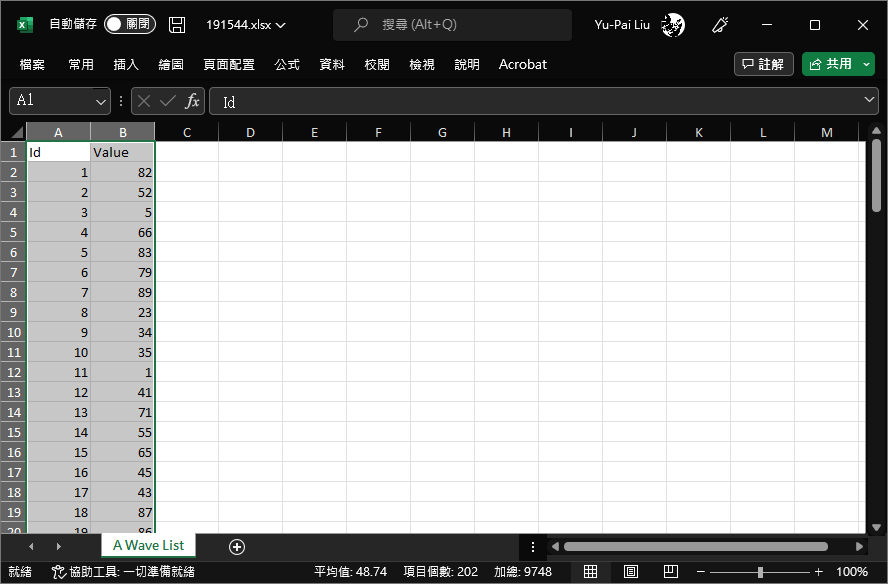888x584 pixels.
Task: Select column C header
Action: pyautogui.click(x=186, y=132)
